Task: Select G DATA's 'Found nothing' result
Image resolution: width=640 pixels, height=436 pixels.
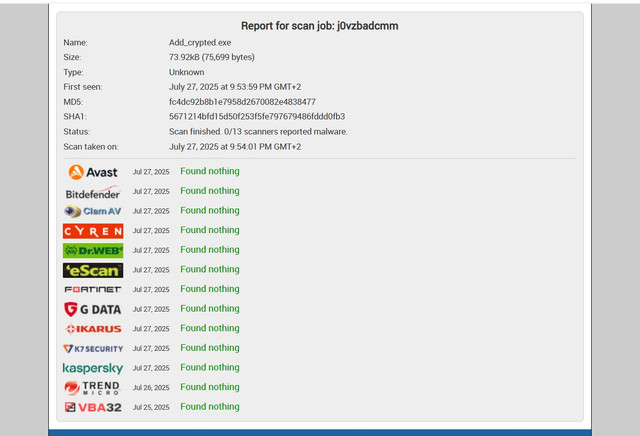Action: [x=210, y=308]
